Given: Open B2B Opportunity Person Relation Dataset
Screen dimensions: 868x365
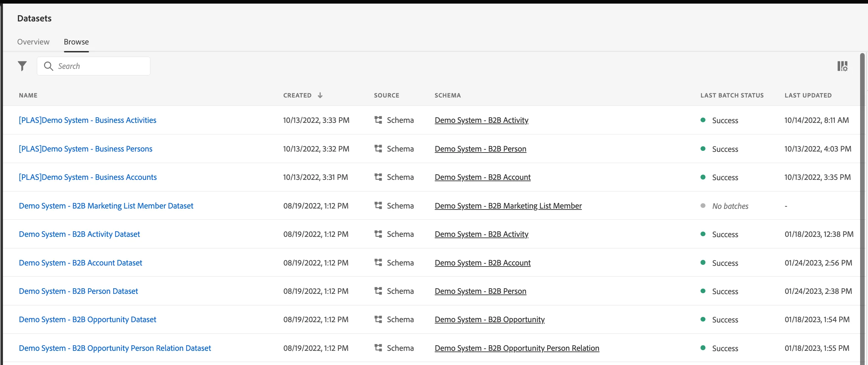Looking at the screenshot, I should click(115, 348).
